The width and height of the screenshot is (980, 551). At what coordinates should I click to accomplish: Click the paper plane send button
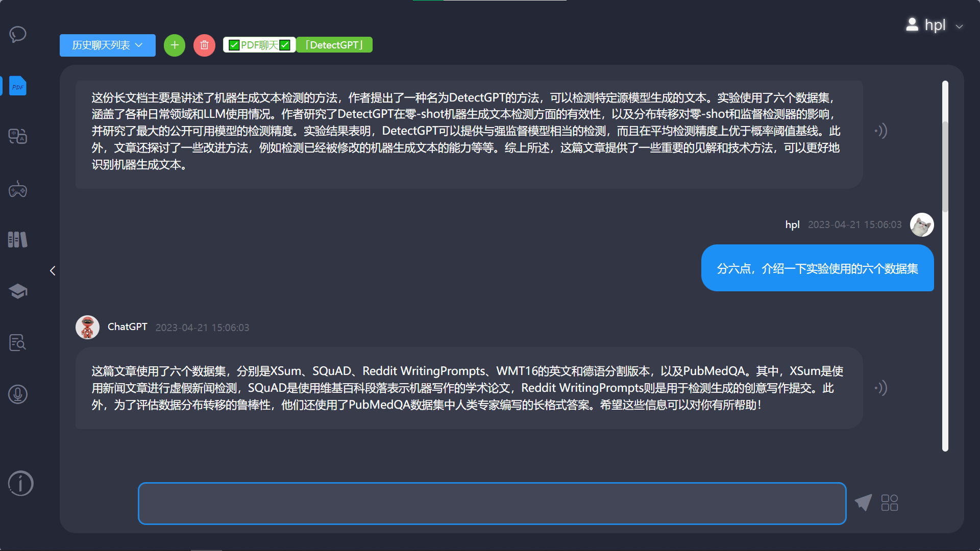[x=864, y=503]
